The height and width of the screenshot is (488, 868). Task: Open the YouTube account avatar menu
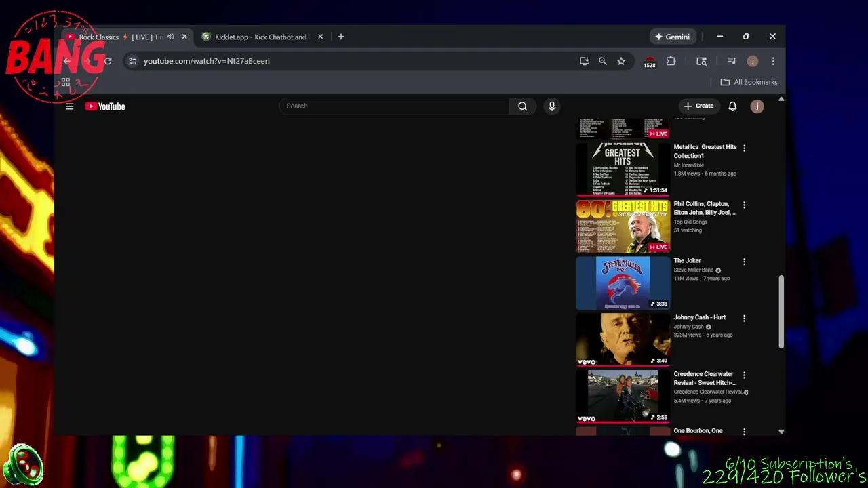(x=757, y=106)
